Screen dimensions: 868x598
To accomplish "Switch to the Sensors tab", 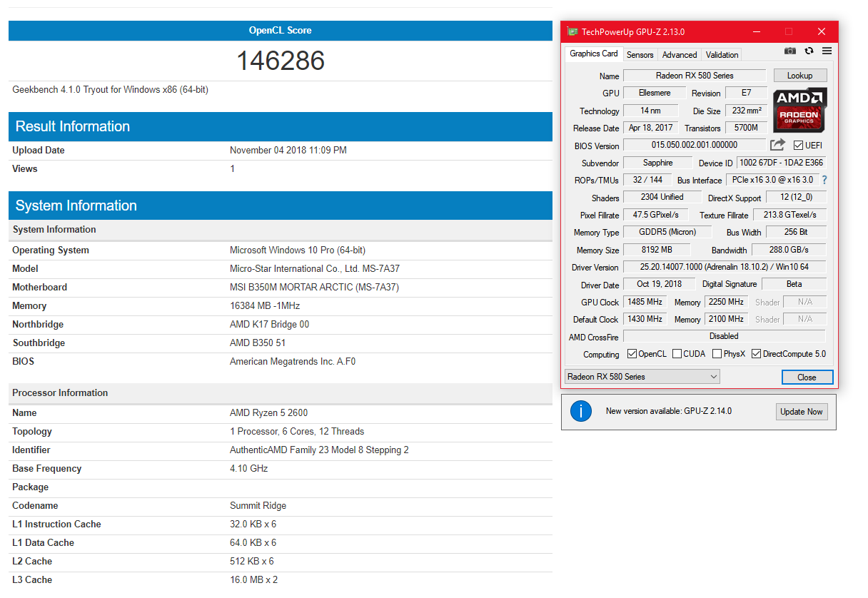I will pyautogui.click(x=640, y=55).
